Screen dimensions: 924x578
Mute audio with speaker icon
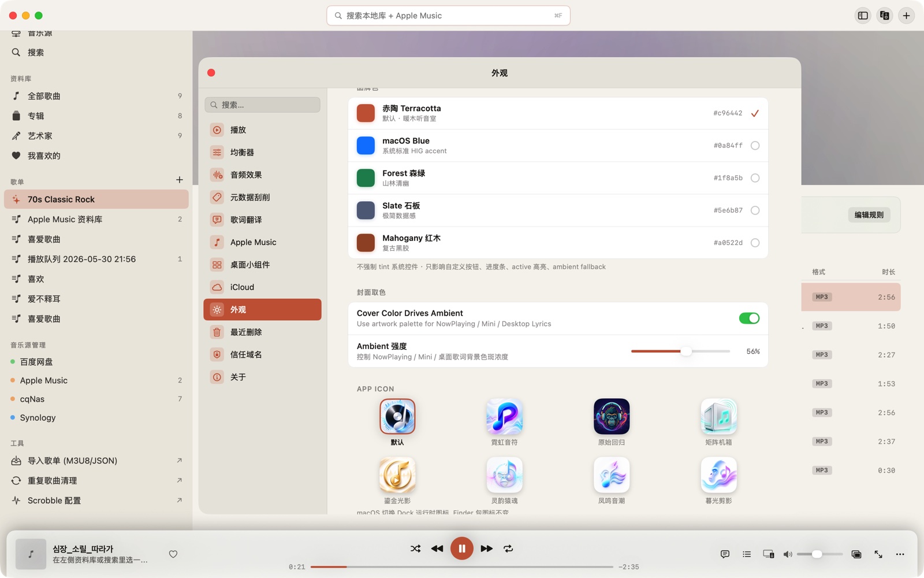(x=788, y=554)
